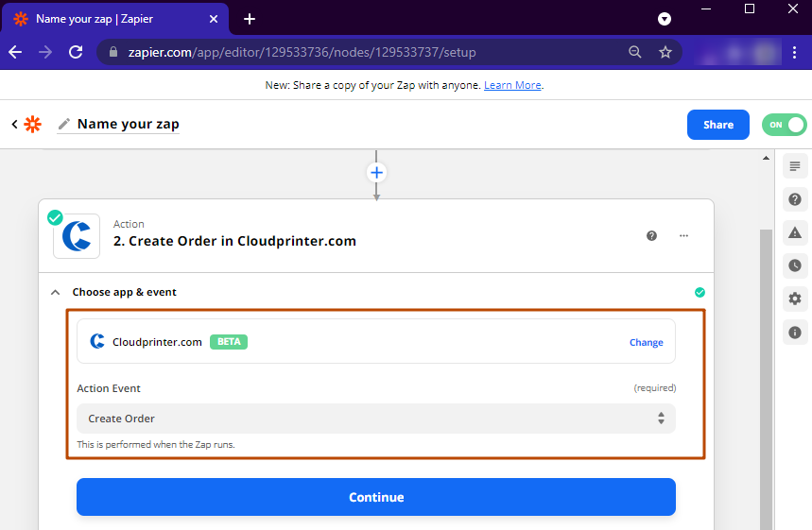Open the zoom magnifier in the address bar
Image resolution: width=812 pixels, height=530 pixels.
[635, 52]
